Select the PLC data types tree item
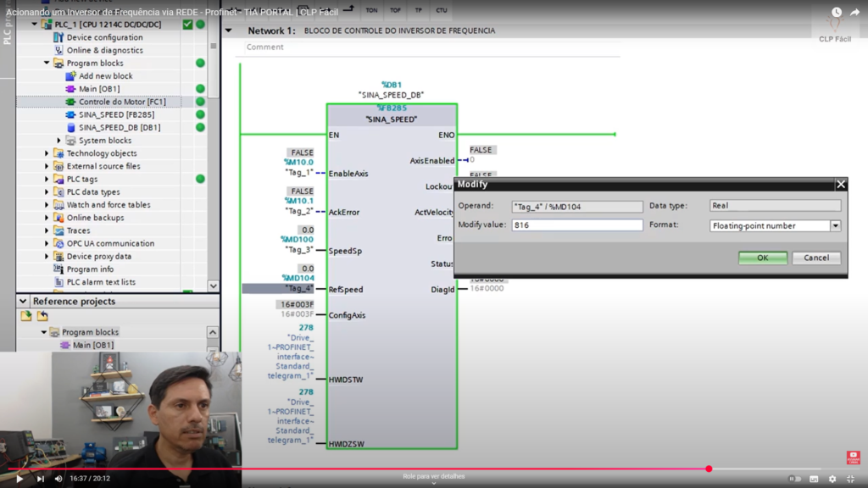The image size is (868, 488). click(x=93, y=192)
